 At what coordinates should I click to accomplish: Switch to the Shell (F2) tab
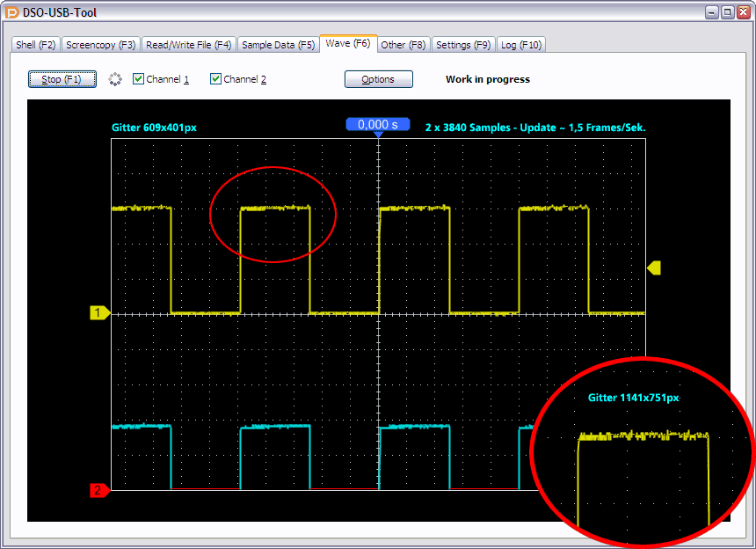(36, 45)
